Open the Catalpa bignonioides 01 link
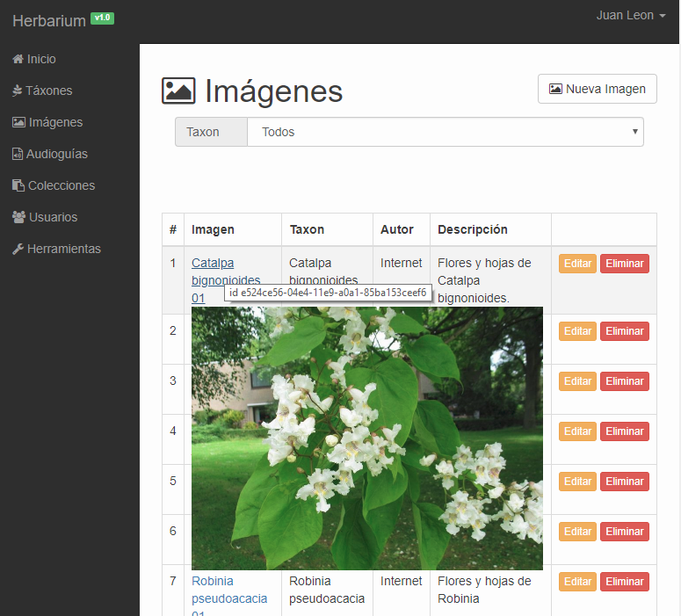 pos(213,263)
